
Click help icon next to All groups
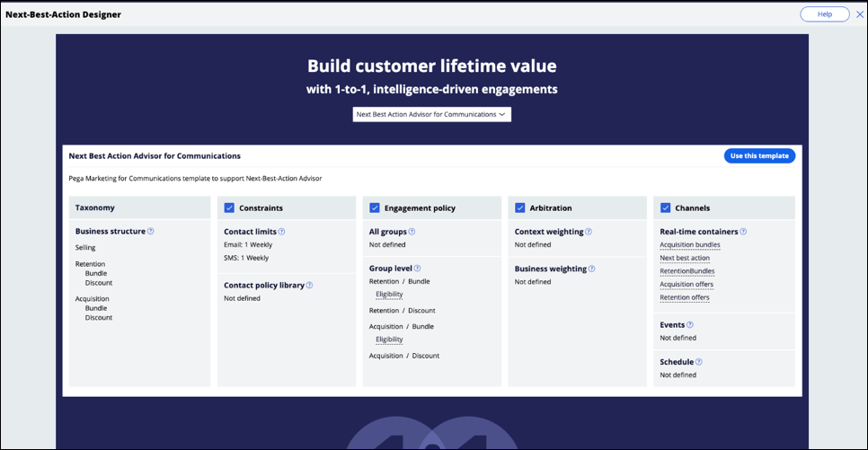(x=412, y=232)
